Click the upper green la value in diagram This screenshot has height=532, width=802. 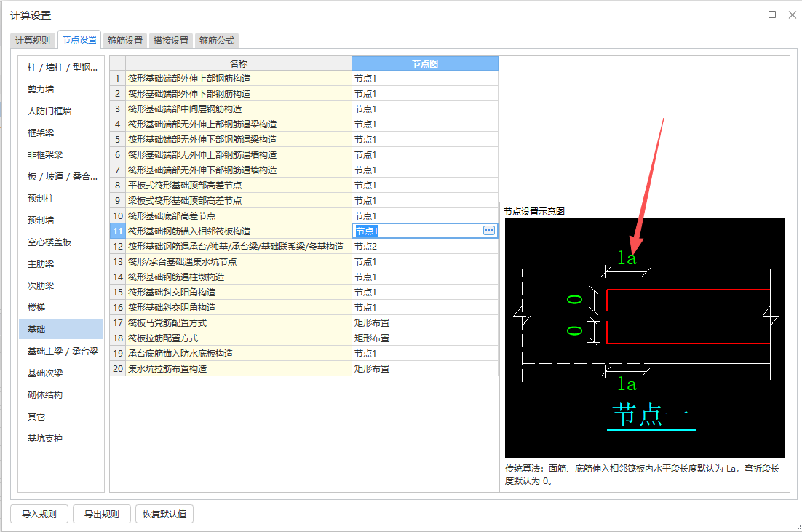click(627, 258)
